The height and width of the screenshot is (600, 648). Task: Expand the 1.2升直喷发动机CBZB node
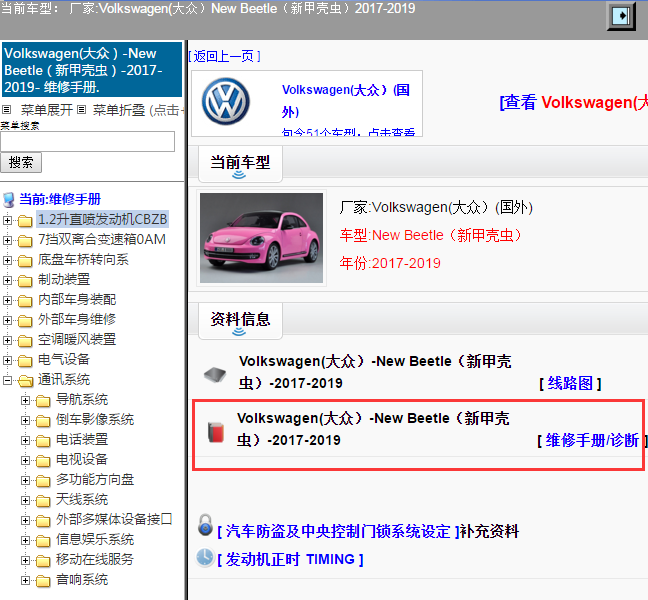[7, 220]
